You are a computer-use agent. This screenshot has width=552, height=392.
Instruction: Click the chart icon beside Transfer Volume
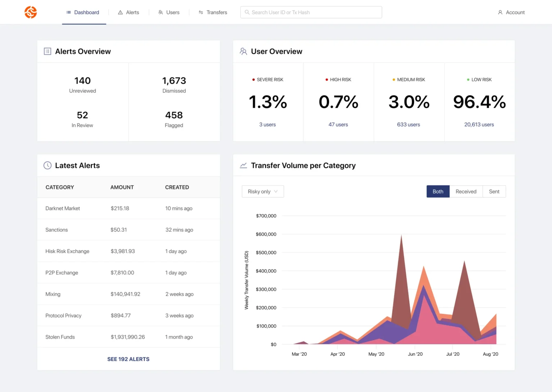click(x=243, y=165)
